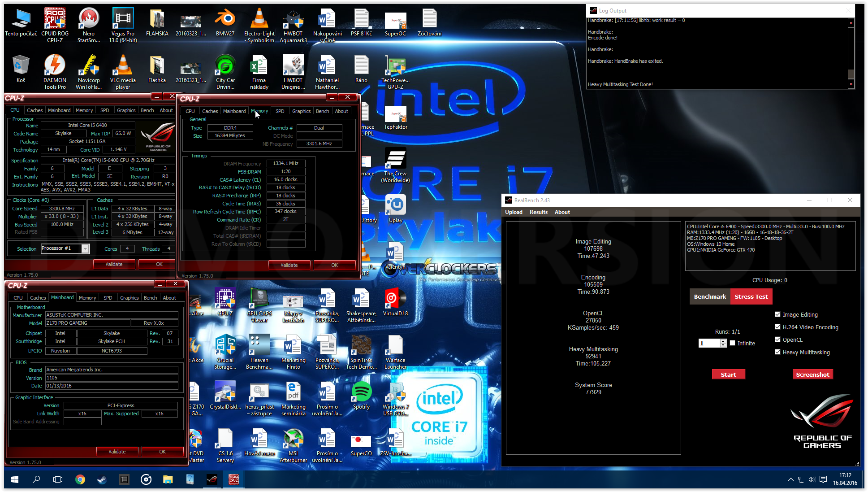Open Action Center notification icon
The height and width of the screenshot is (492, 868).
coord(823,479)
